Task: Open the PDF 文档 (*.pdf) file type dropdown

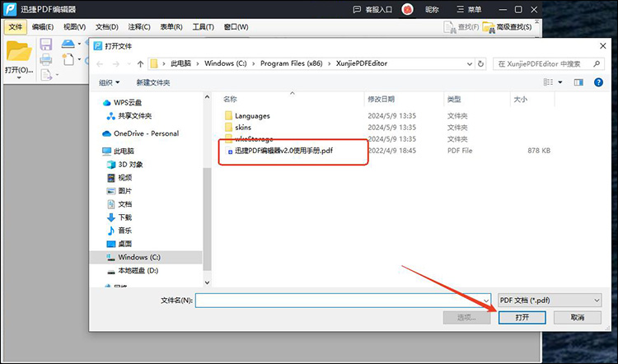Action: click(550, 301)
